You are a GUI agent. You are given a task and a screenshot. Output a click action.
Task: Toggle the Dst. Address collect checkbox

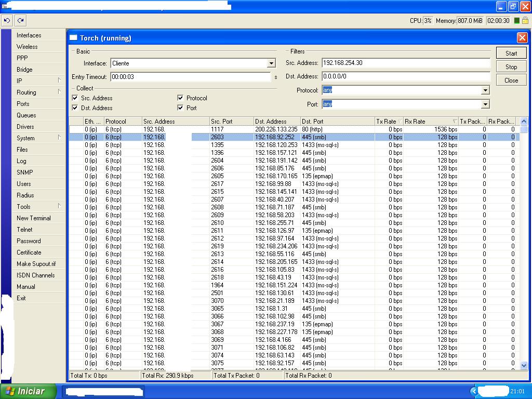pyautogui.click(x=75, y=108)
